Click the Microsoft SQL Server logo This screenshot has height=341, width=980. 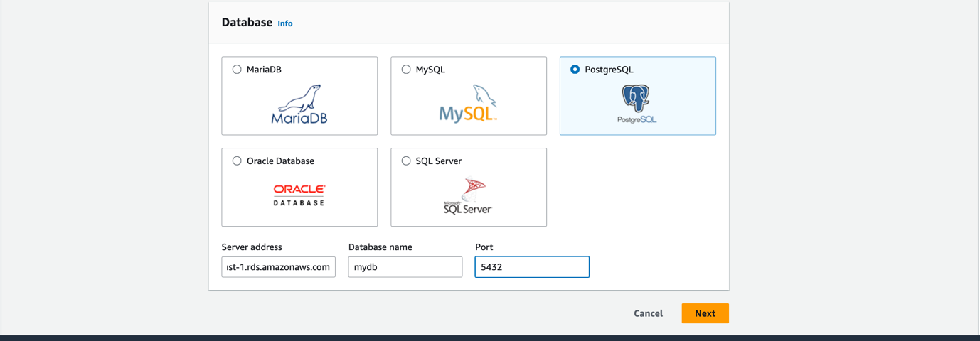[468, 196]
